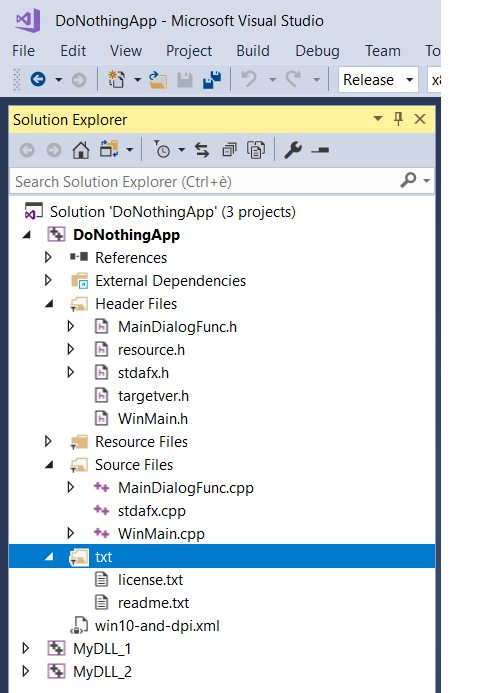
Task: Select the license.txt file
Action: pyautogui.click(x=150, y=580)
